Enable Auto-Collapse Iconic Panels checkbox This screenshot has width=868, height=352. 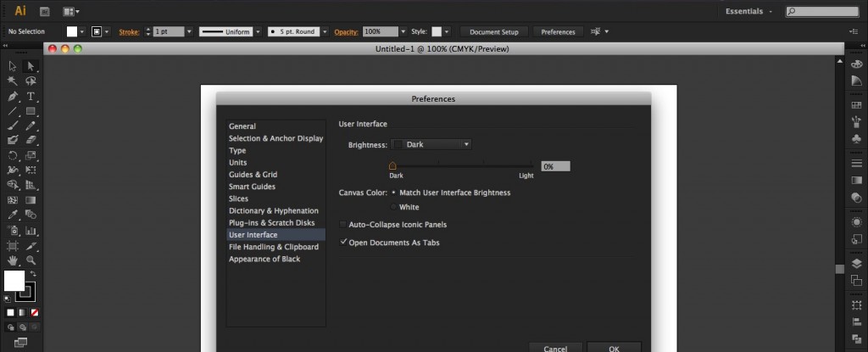click(x=343, y=225)
